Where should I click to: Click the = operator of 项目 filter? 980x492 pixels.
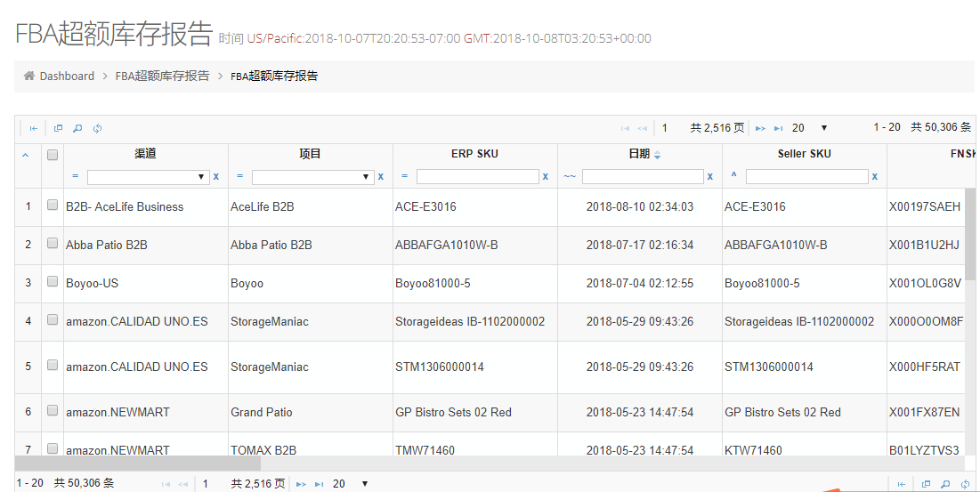(240, 176)
